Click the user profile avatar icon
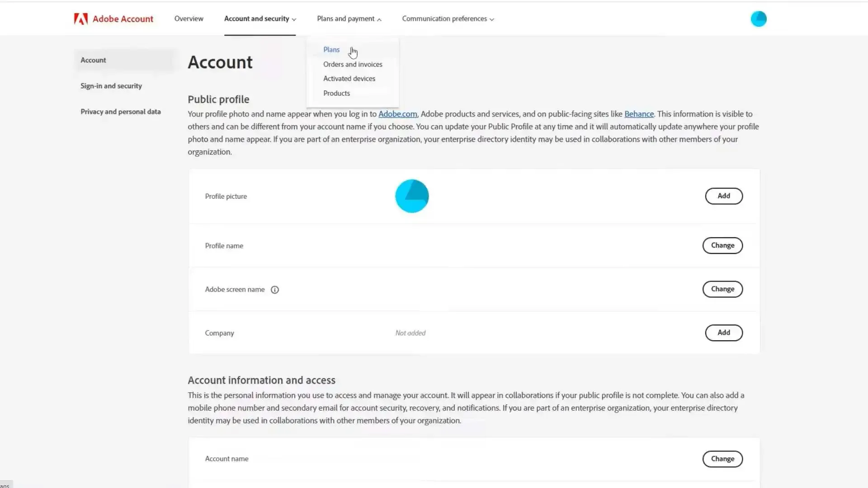 click(x=758, y=19)
